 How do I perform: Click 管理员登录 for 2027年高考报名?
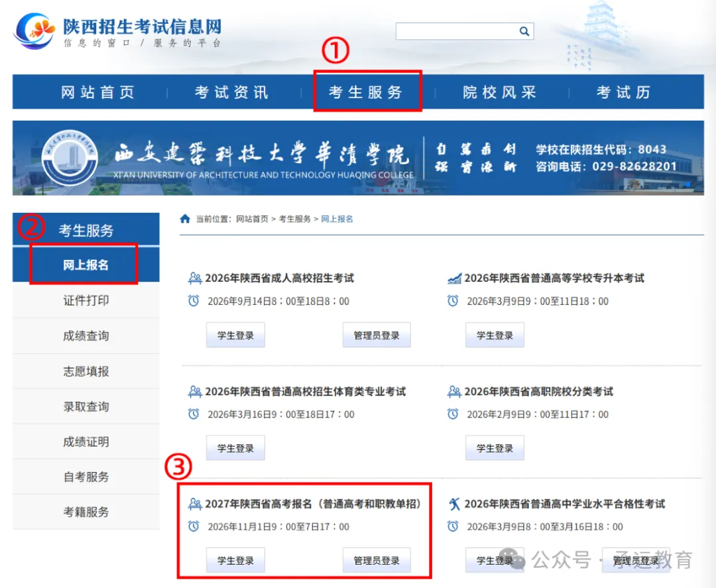[x=377, y=560]
